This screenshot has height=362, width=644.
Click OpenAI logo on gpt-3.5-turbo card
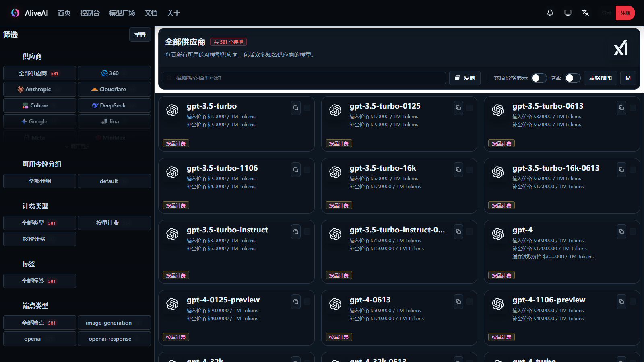click(x=172, y=110)
